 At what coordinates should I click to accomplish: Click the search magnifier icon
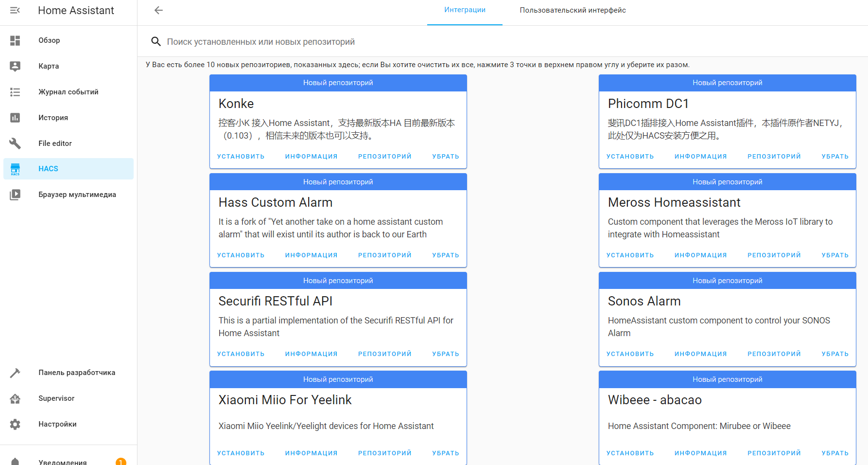pyautogui.click(x=156, y=42)
